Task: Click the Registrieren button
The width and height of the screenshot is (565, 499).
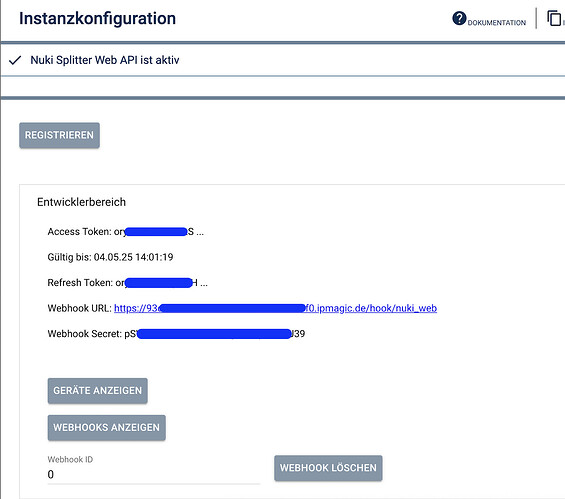Action: (59, 135)
